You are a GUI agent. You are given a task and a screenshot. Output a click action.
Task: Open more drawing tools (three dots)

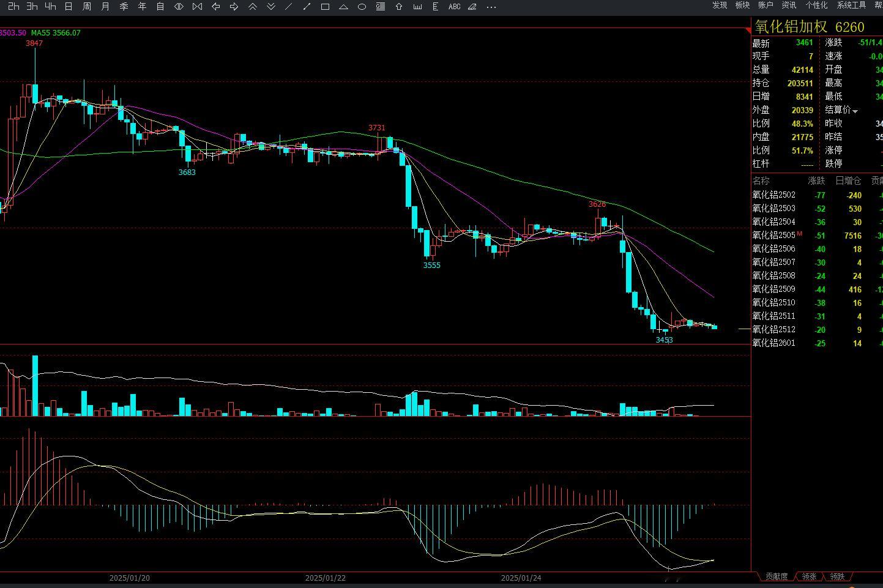tap(491, 7)
